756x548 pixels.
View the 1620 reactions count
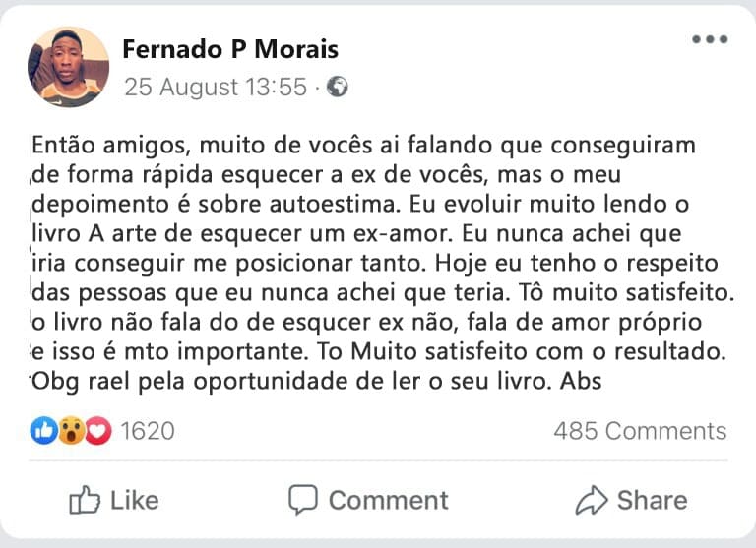pyautogui.click(x=147, y=430)
